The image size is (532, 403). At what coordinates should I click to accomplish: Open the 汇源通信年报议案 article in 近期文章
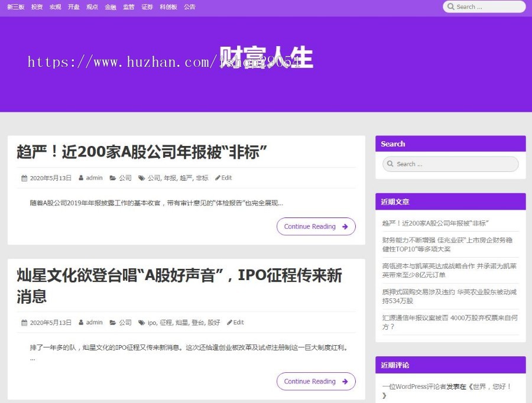pyautogui.click(x=450, y=323)
